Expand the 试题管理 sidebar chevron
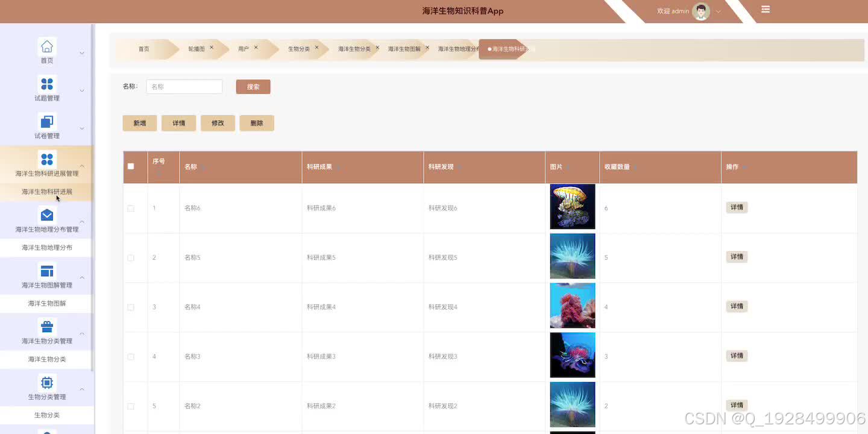 tap(82, 91)
